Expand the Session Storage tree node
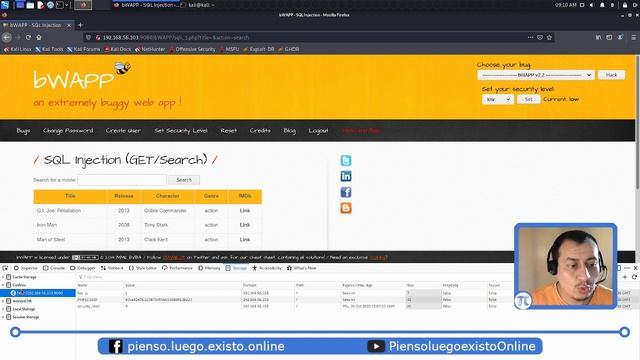 3,317
